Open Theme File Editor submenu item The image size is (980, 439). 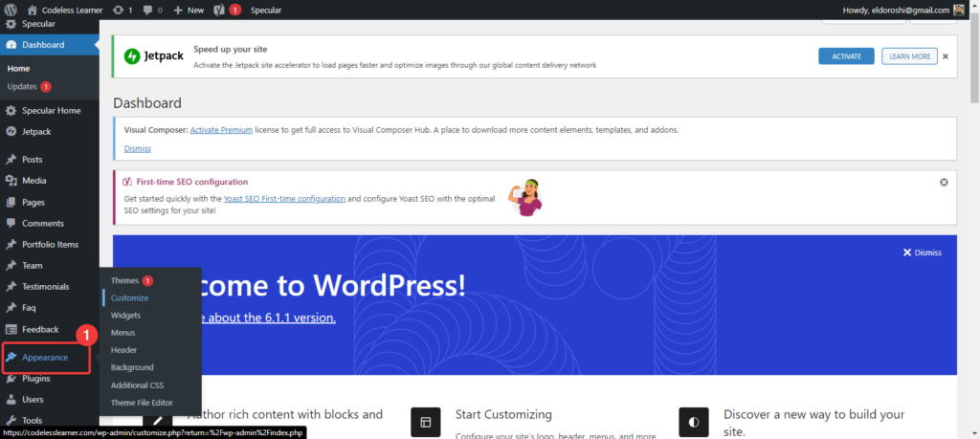[142, 403]
